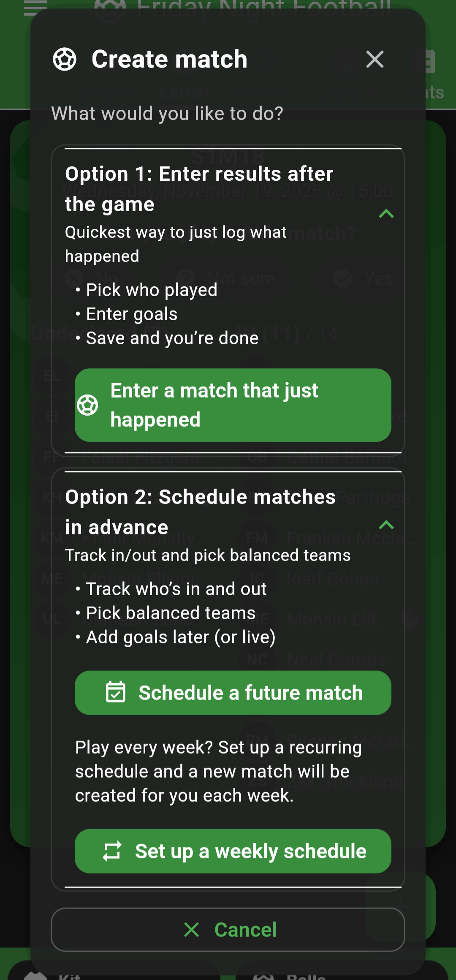Screen dimensions: 456x980
Task: Select the calendar icon on Schedule a future match
Action: (x=115, y=692)
